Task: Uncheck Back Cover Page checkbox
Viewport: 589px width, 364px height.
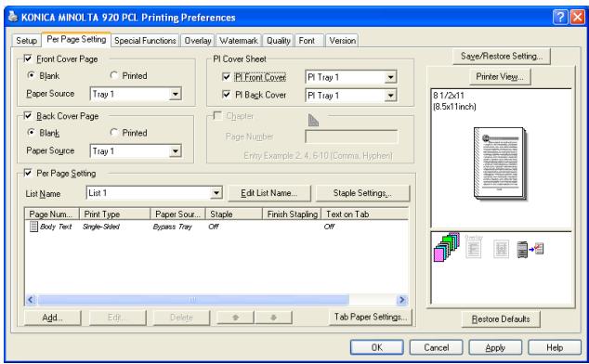Action: tap(28, 116)
